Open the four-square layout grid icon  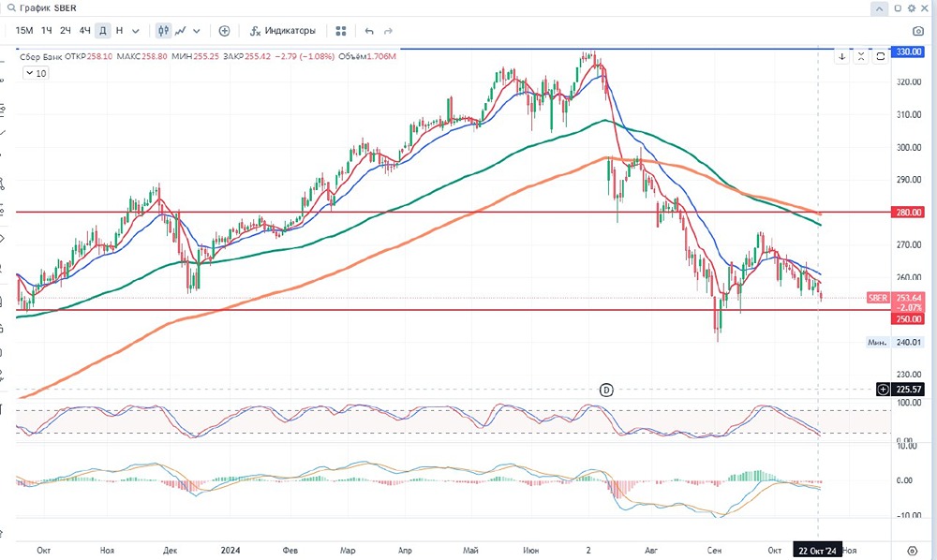pos(341,31)
